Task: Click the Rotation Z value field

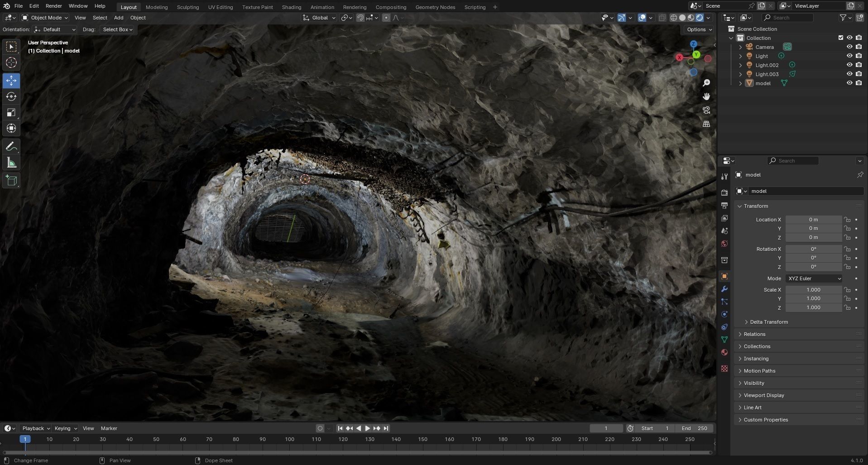Action: click(x=814, y=267)
